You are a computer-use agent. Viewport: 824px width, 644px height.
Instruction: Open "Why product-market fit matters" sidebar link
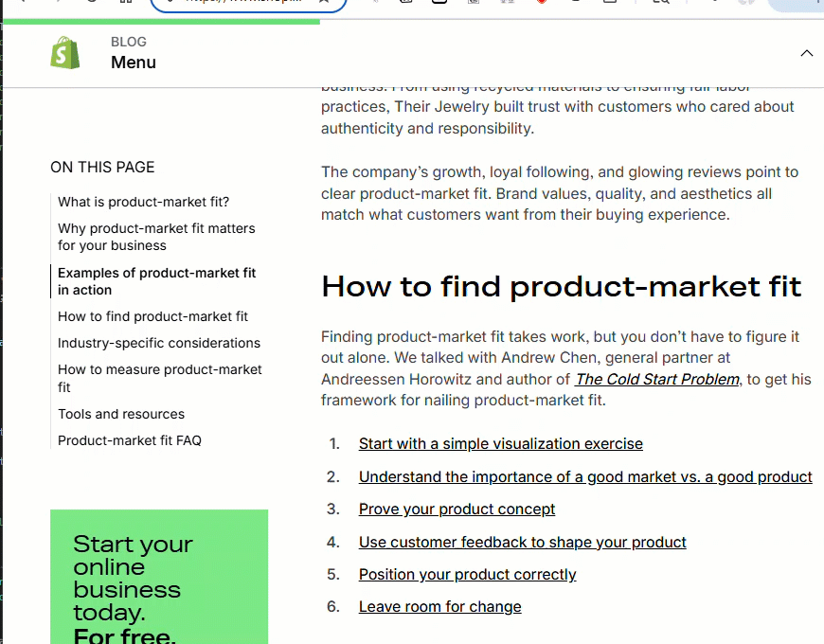tap(156, 237)
